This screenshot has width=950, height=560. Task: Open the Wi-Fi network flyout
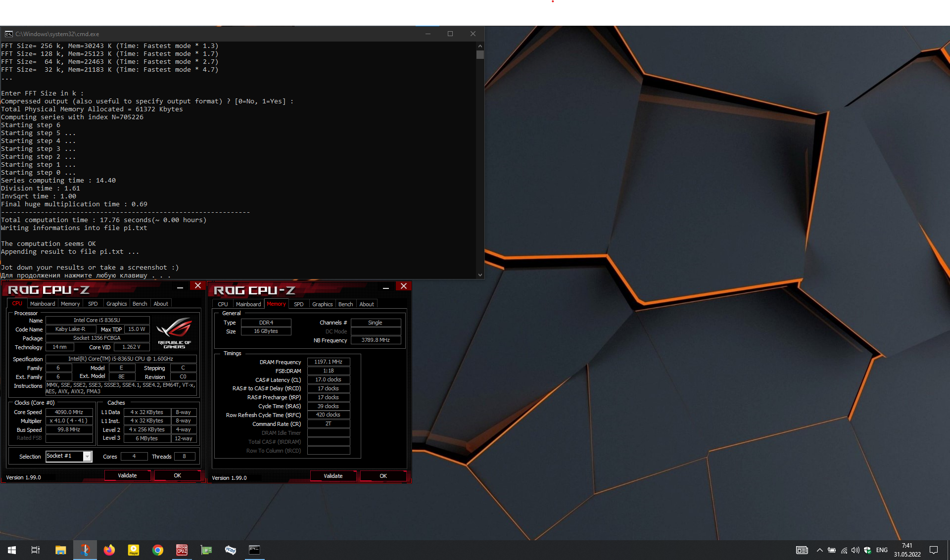pos(844,550)
